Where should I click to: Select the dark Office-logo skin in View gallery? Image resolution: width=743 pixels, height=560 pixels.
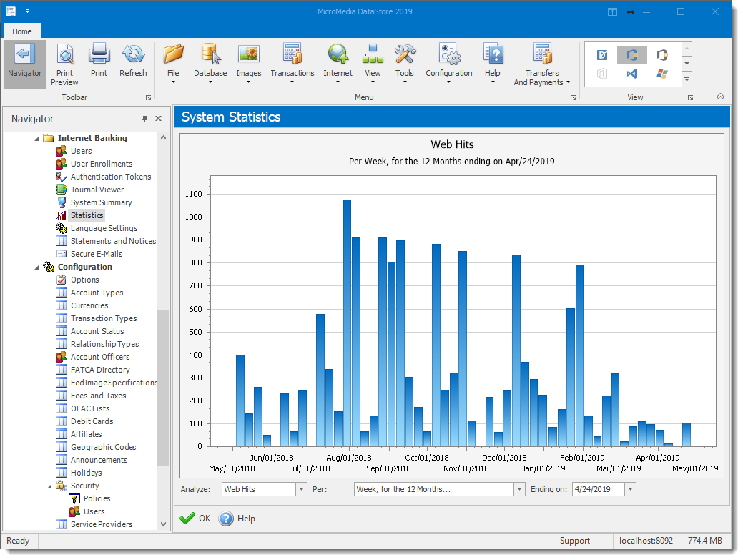point(662,56)
